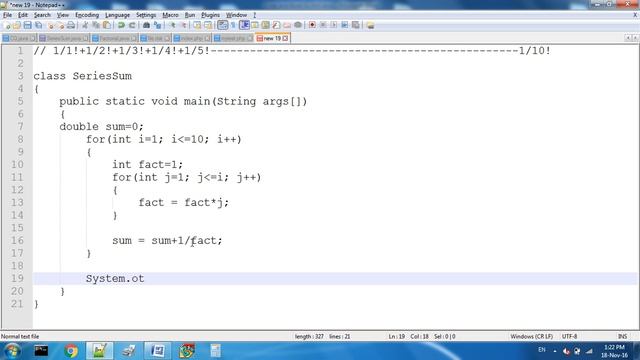This screenshot has height=360, width=640.
Task: Open Google Chrome from the taskbar
Action: 71,351
